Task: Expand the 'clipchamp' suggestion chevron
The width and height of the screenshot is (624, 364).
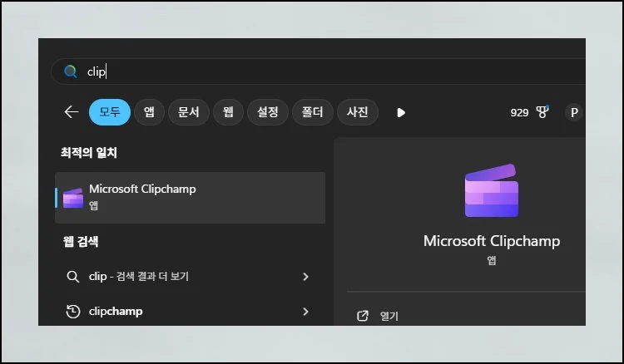Action: point(305,312)
